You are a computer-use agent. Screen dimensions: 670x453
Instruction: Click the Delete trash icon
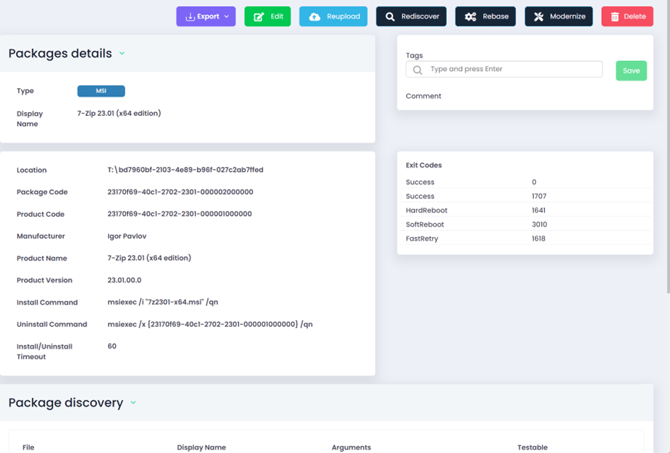click(x=613, y=17)
